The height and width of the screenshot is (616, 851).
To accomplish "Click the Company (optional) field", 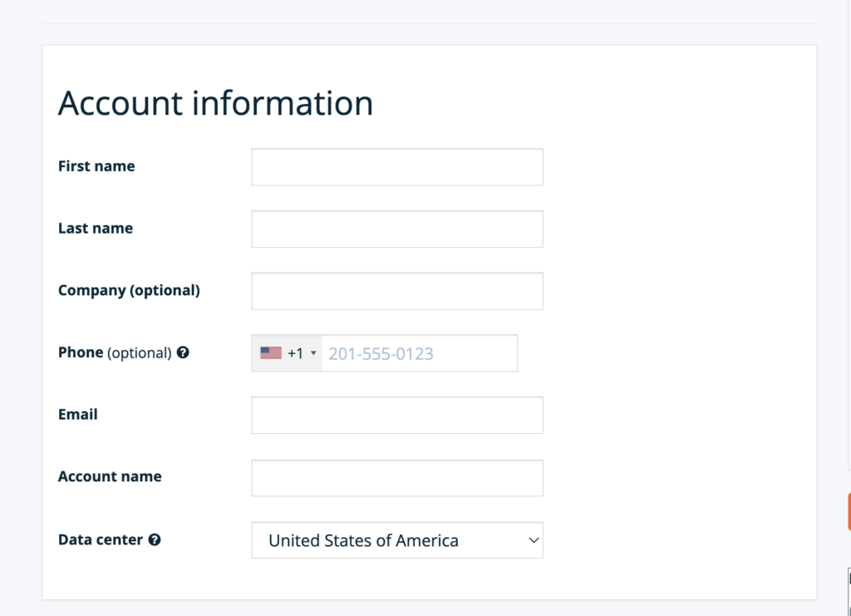I will tap(396, 290).
